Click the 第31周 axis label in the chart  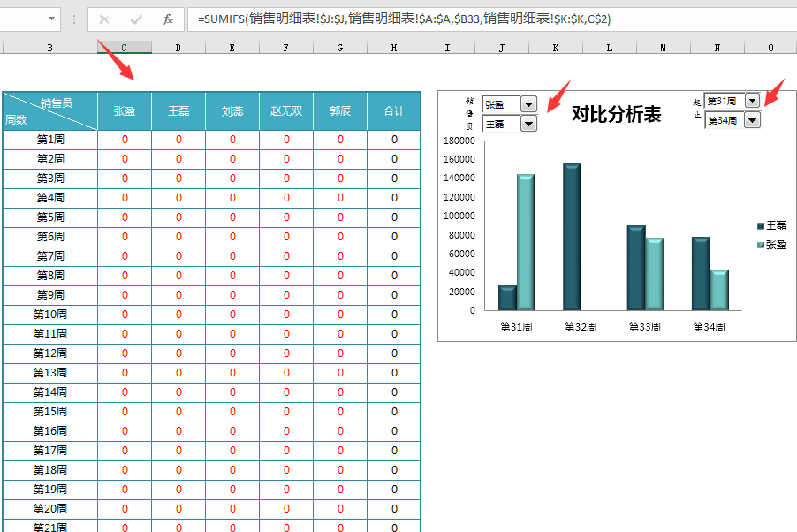516,326
